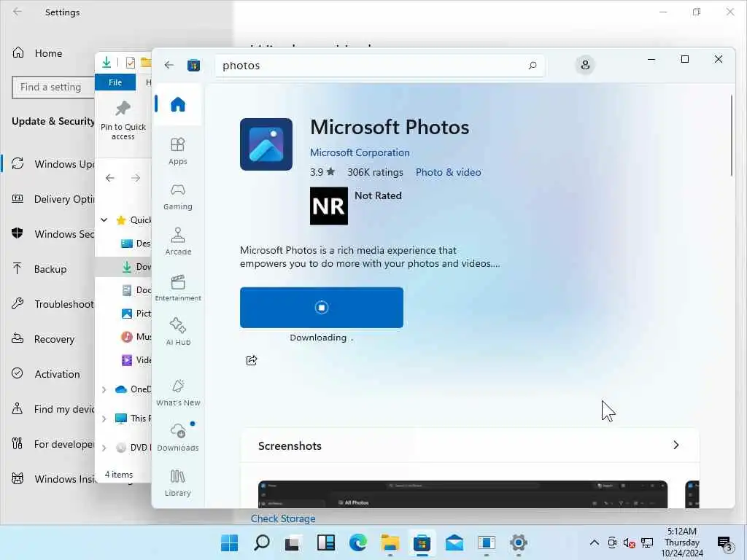Screen dimensions: 747x560
Task: Open Windows Update in Settings
Action: (53, 164)
